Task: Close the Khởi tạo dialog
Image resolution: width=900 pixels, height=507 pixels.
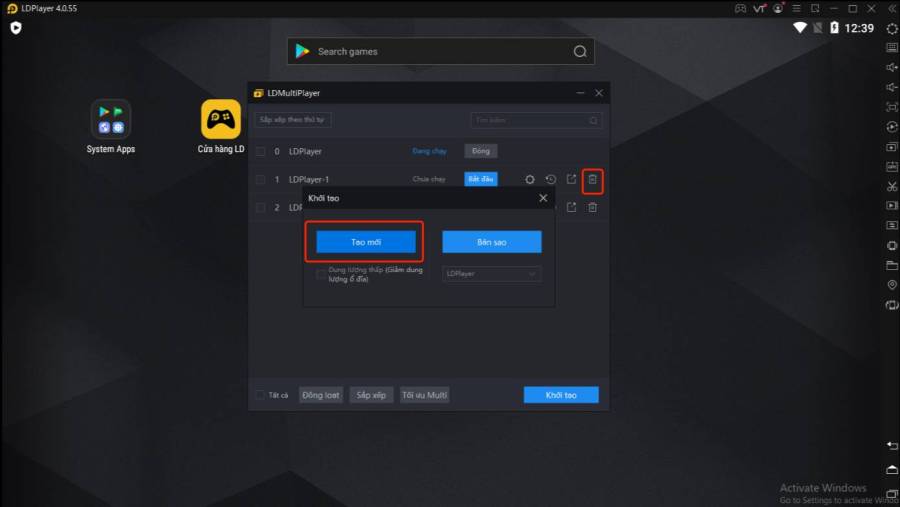Action: tap(543, 198)
